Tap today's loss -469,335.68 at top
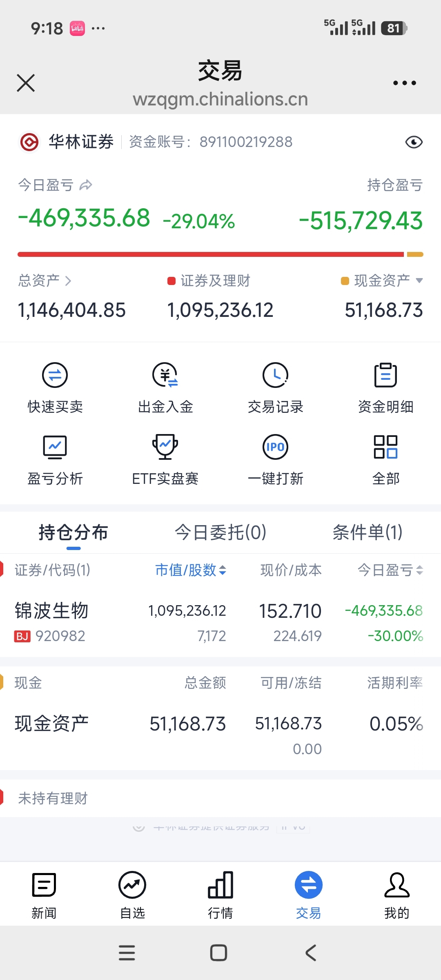The image size is (441, 980). (x=84, y=218)
